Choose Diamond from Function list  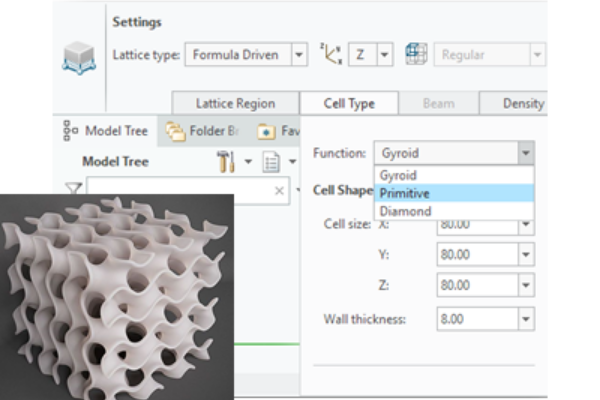coord(405,211)
